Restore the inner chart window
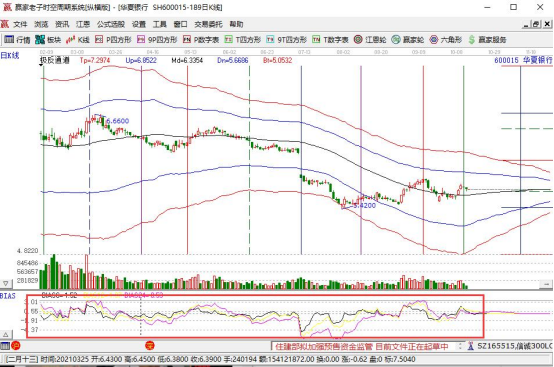Screen dimensions: 554x367 536,24
